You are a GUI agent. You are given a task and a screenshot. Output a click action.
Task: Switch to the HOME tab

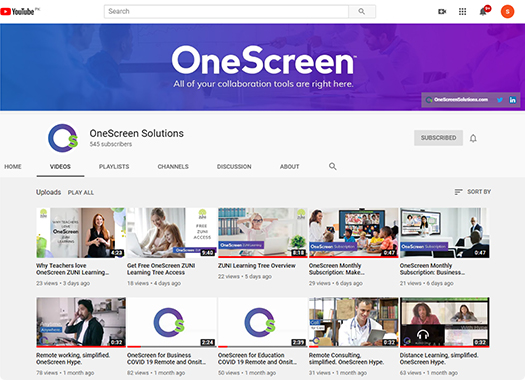point(13,167)
